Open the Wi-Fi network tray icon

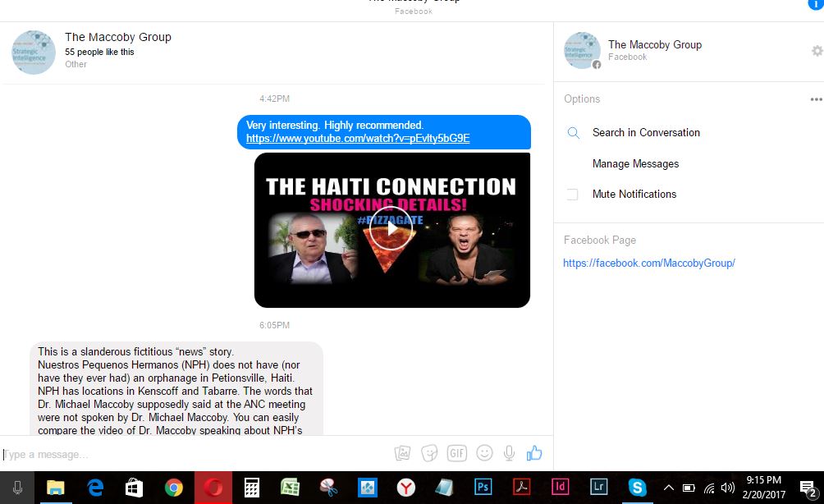coord(709,488)
